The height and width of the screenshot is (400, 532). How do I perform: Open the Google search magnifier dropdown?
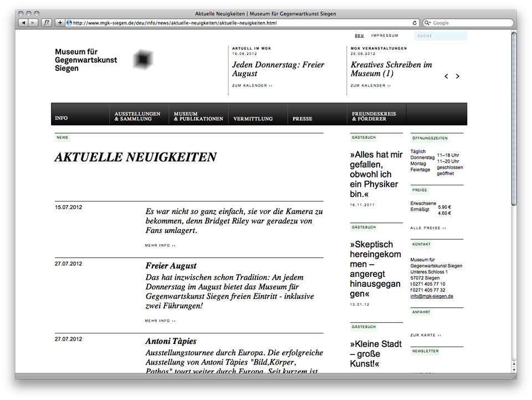(427, 23)
